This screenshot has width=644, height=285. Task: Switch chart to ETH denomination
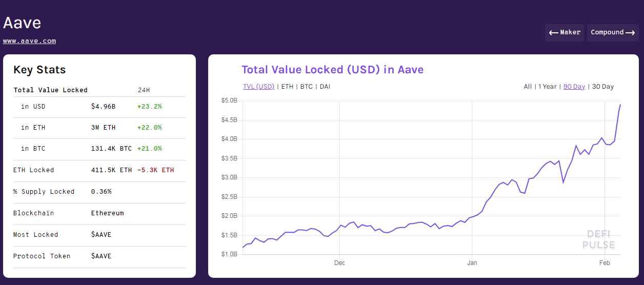point(287,87)
